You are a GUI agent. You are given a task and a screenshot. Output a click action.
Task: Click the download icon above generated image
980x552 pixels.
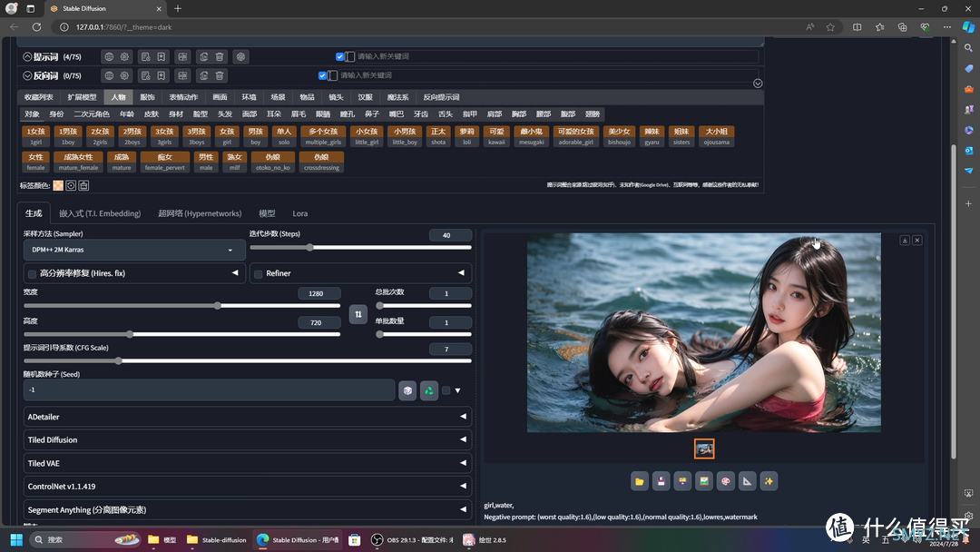[905, 240]
